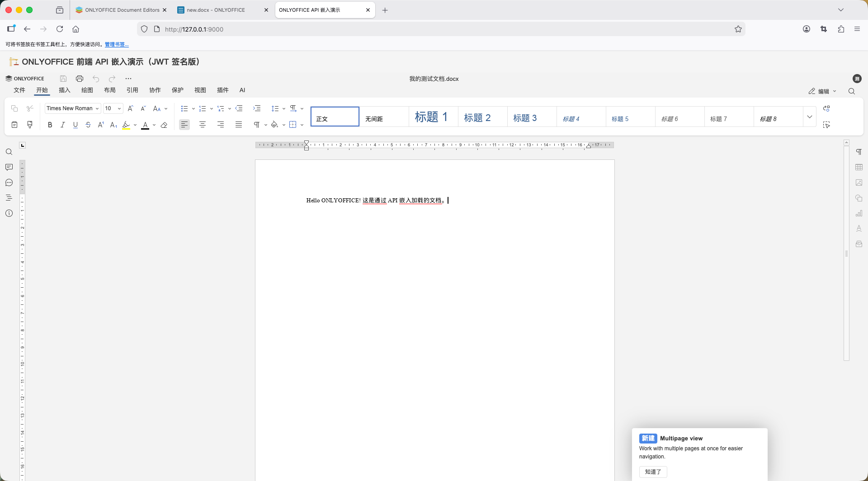Click the tab stop selector beside the ruler
Viewport: 868px width, 481px height.
click(23, 145)
